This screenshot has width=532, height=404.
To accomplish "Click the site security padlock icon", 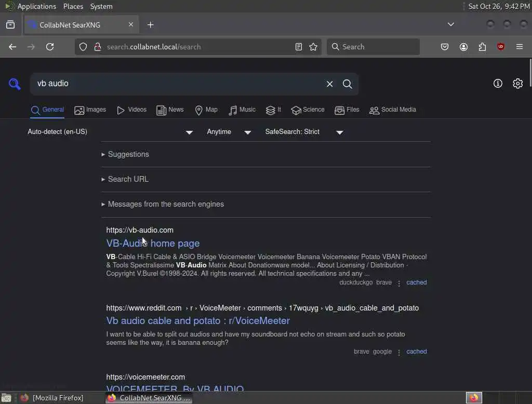I will 97,47.
